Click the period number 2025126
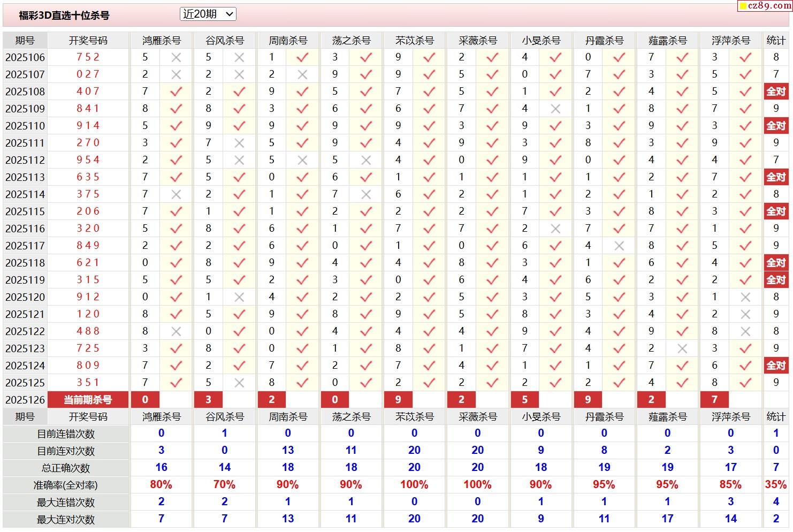The width and height of the screenshot is (793, 532). coord(25,400)
